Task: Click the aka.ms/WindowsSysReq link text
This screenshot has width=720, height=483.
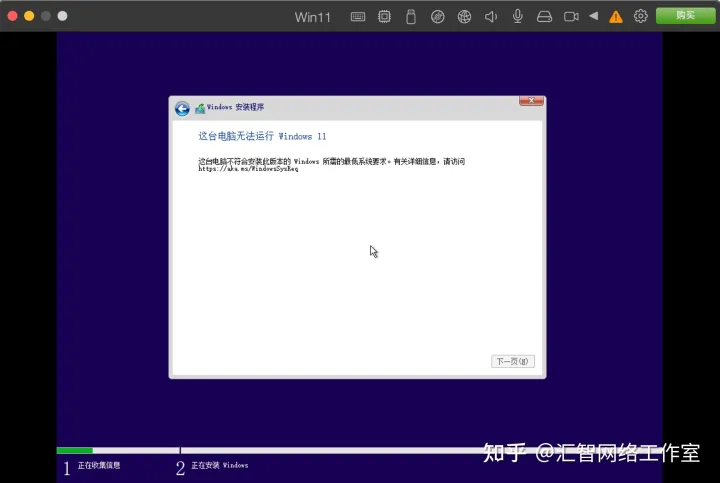Action: pos(248,168)
